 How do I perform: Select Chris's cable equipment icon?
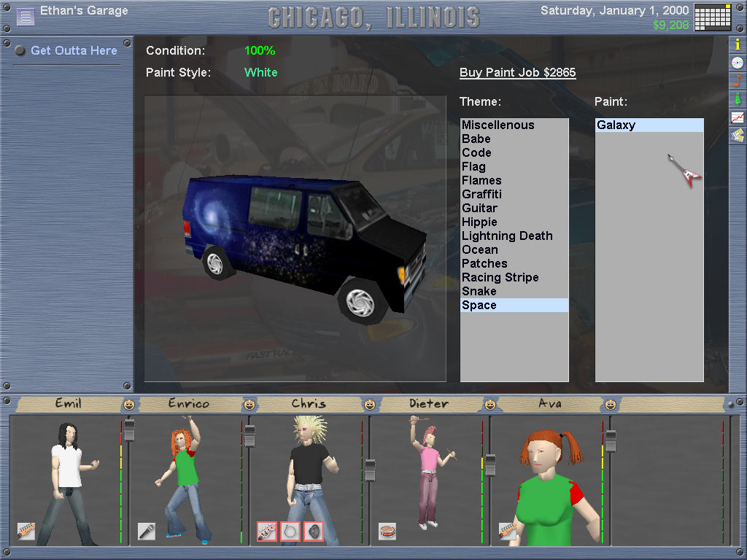point(290,531)
